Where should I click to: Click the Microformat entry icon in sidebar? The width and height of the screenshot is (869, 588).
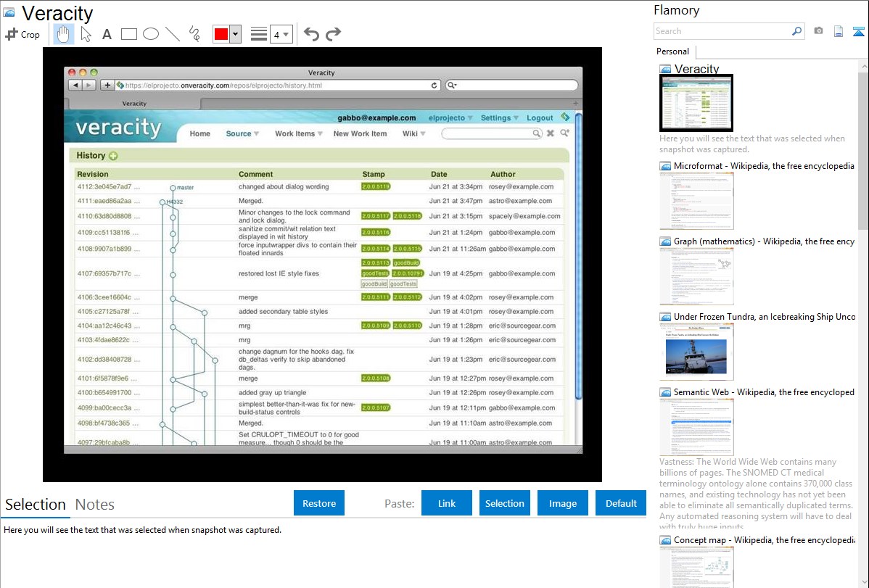coord(665,166)
